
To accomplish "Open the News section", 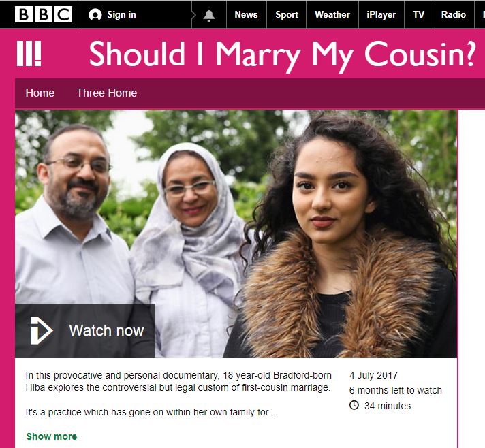I will coord(246,14).
